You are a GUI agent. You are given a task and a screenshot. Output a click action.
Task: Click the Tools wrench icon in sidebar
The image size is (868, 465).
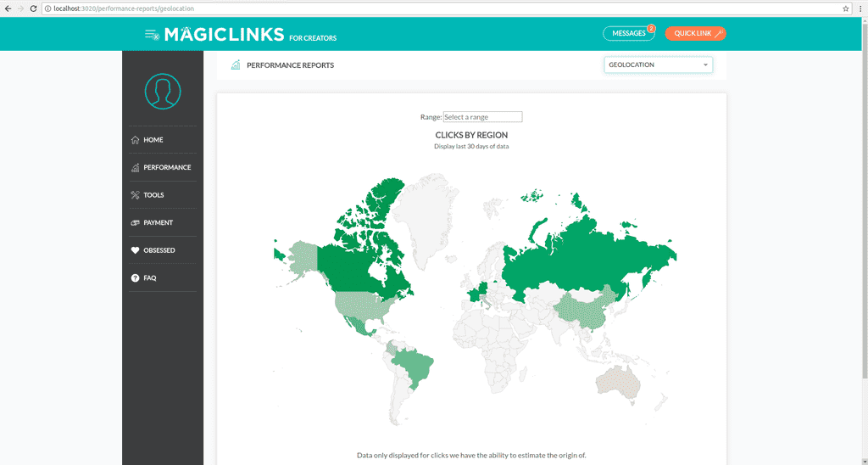[135, 195]
